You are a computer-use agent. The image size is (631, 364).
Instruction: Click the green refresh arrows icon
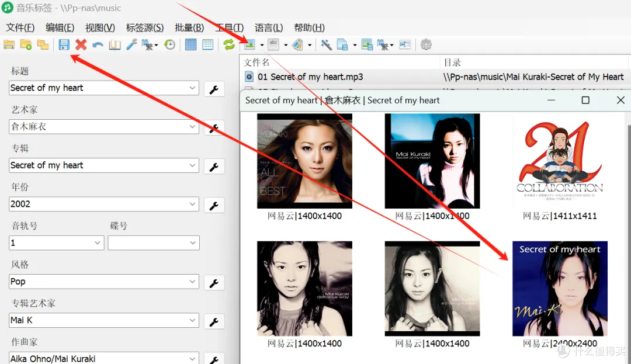tap(229, 45)
